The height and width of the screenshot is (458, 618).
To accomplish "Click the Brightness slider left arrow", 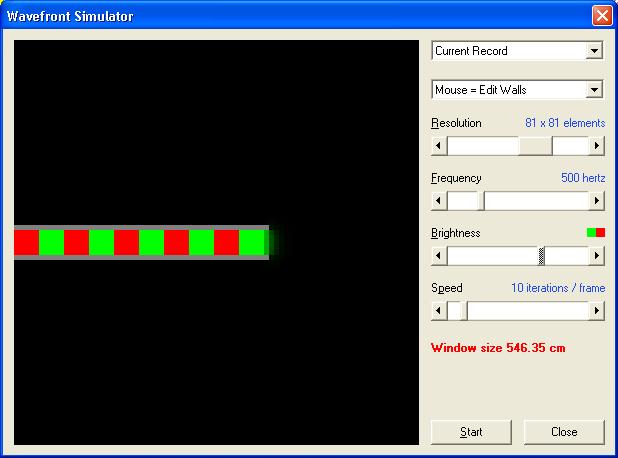I will (x=439, y=256).
